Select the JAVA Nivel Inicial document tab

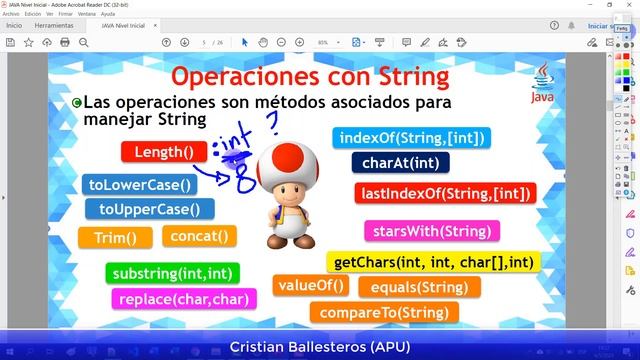123,25
